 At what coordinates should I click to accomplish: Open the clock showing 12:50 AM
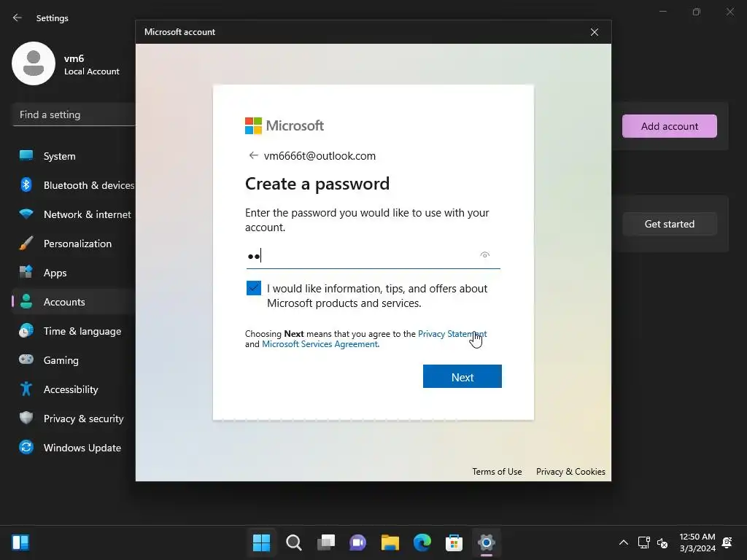(697, 542)
